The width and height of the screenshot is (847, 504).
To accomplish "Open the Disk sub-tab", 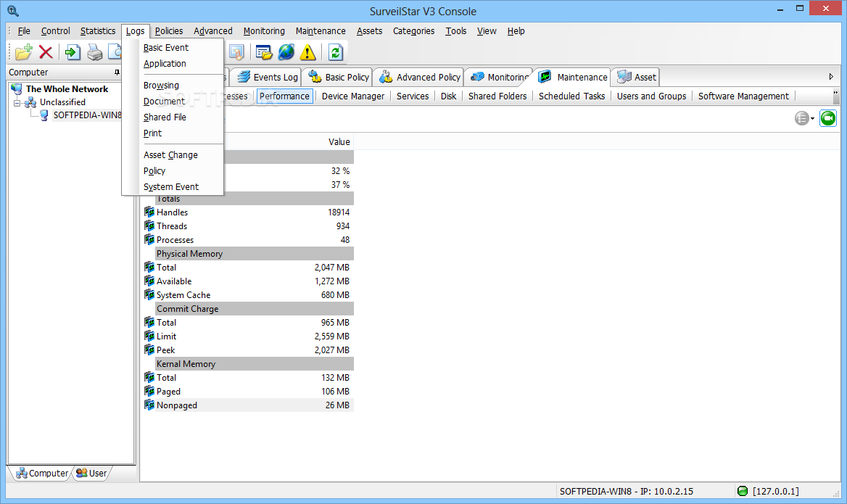I will (448, 96).
